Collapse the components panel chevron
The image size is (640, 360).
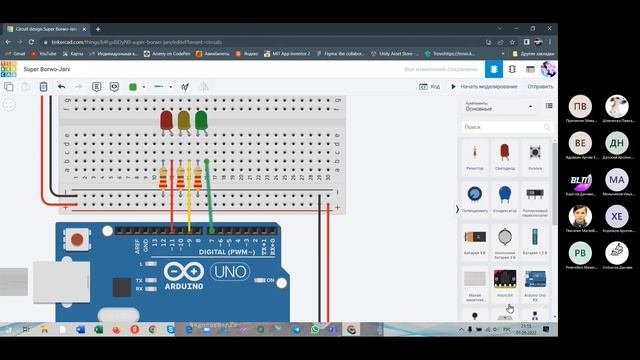point(457,209)
